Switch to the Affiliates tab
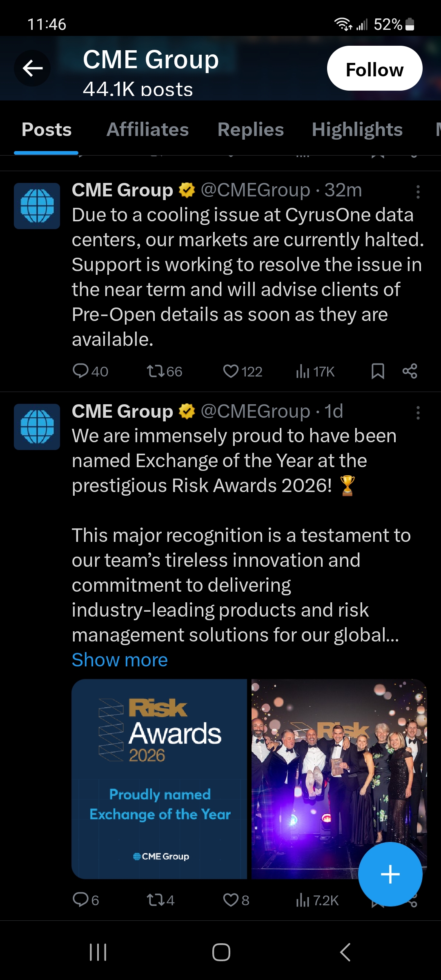 [147, 130]
